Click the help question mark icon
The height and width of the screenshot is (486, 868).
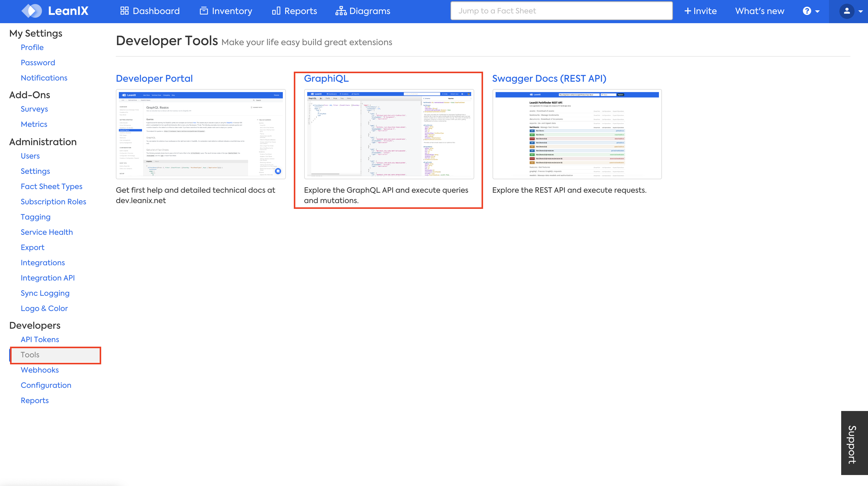click(x=807, y=11)
